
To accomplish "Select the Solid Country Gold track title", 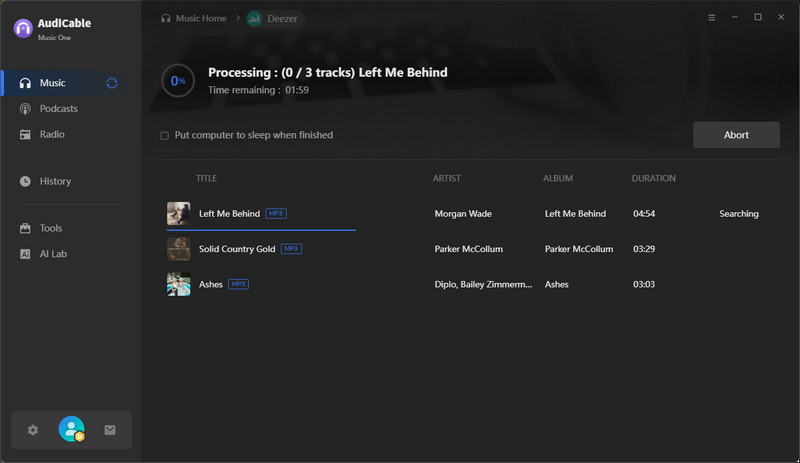I will click(237, 249).
